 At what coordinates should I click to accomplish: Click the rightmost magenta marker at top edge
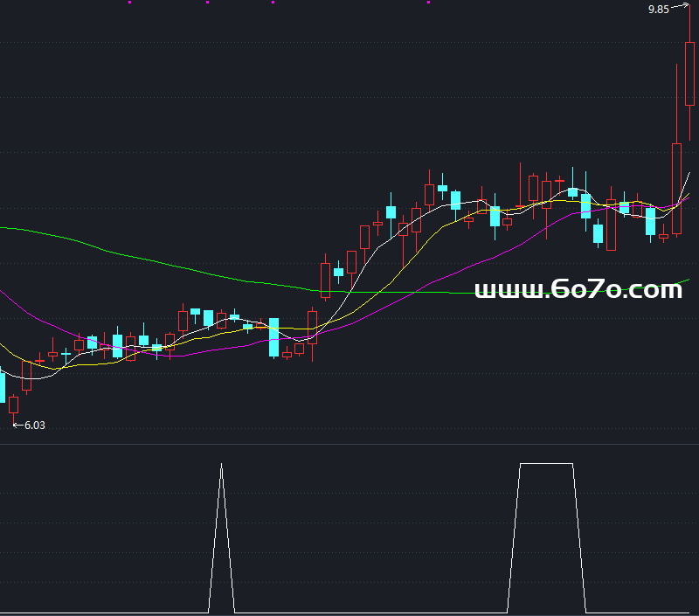pyautogui.click(x=428, y=3)
